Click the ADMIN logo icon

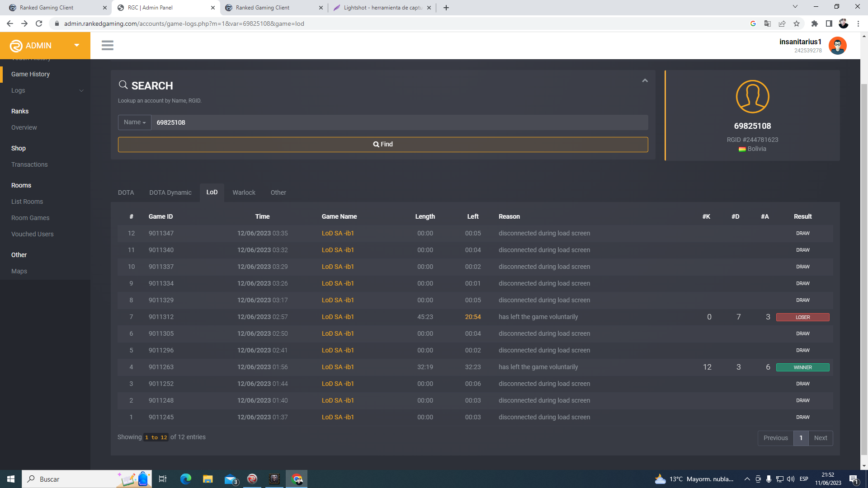point(16,46)
